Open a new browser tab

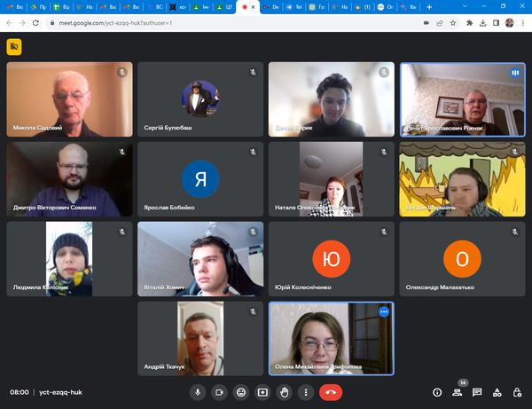(x=429, y=7)
